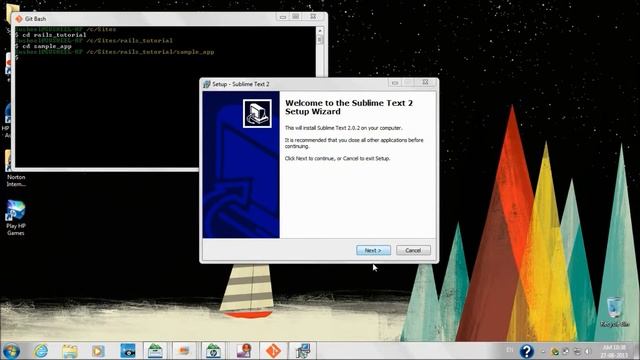Show hidden tray icons arrow
This screenshot has height=360, width=640.
tap(543, 351)
